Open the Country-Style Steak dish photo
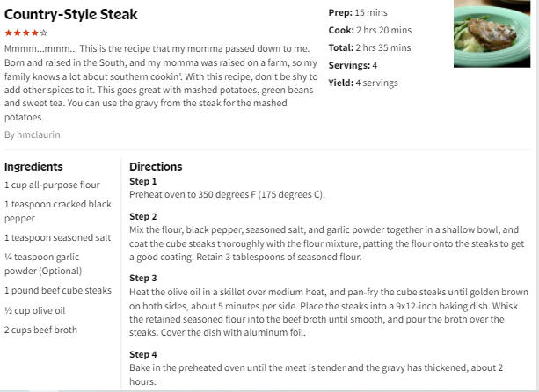Viewport: 539px width, 392px height. point(492,33)
